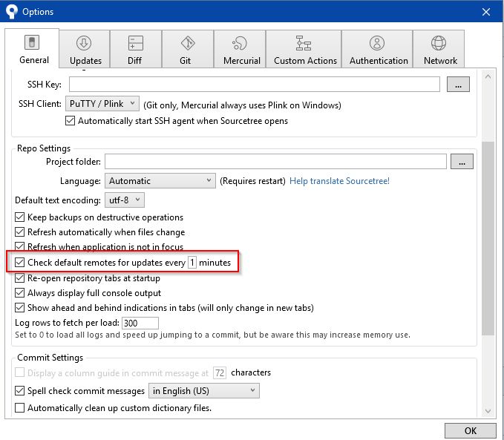Disable Check default remotes for updates
Viewport: 504px width, 440px height.
point(19,262)
